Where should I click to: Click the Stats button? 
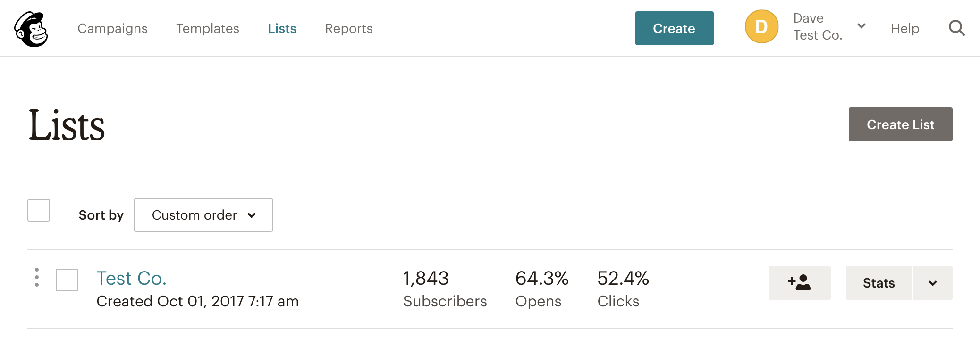coord(879,283)
